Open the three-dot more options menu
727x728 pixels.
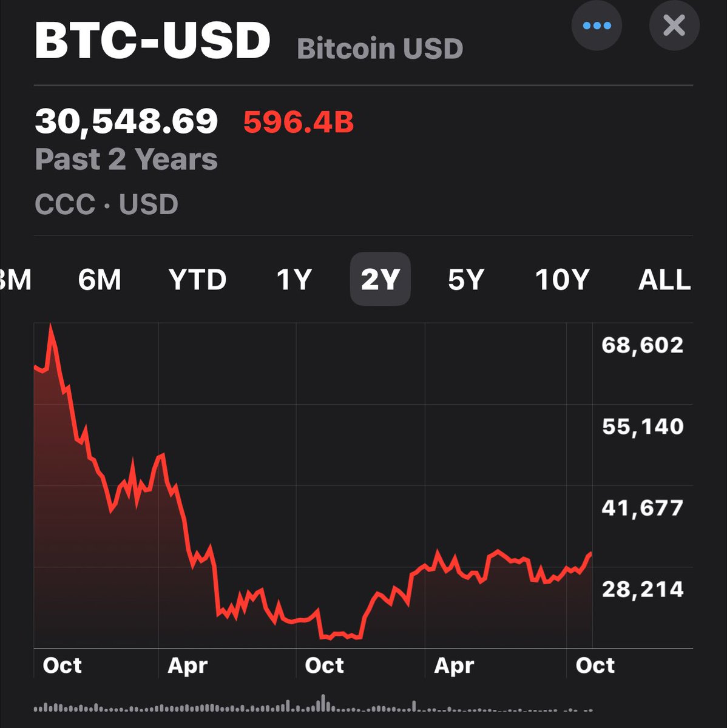click(x=597, y=26)
